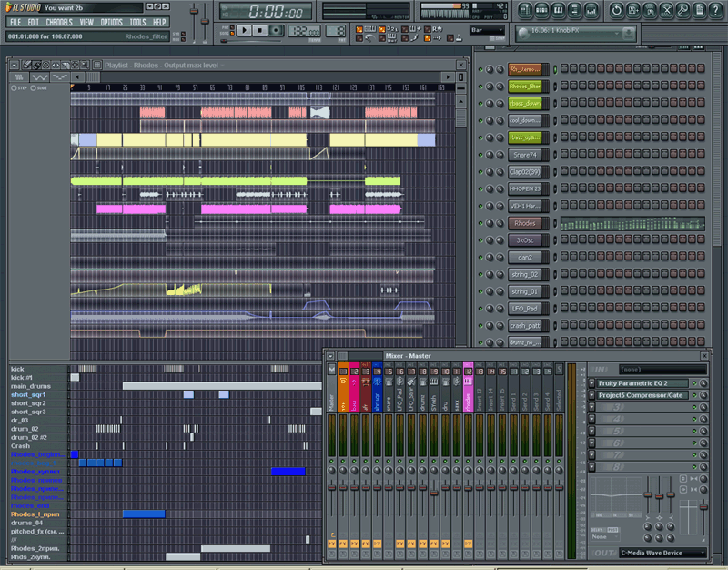This screenshot has width=728, height=570.
Task: Show the step sequencer via toolbar icon
Action: click(x=541, y=10)
